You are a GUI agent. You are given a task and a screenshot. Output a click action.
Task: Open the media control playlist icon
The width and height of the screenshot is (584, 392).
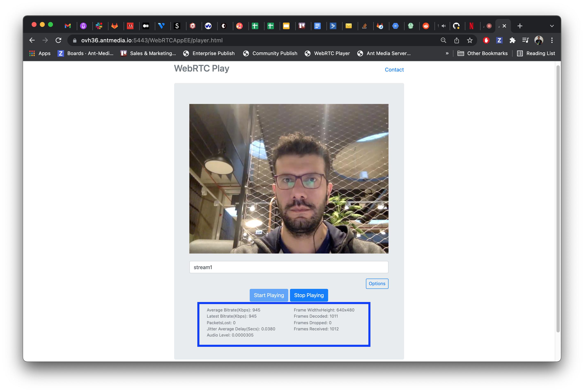[x=525, y=40]
